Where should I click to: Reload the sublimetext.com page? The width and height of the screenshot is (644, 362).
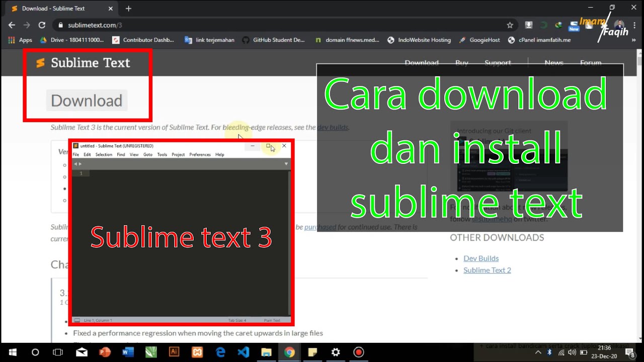point(42,25)
